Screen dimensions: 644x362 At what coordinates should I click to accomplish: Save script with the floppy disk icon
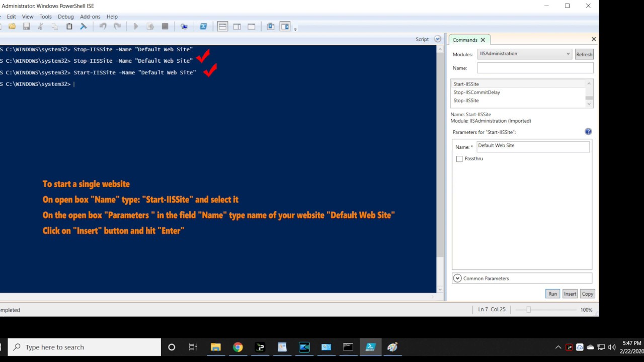tap(26, 27)
